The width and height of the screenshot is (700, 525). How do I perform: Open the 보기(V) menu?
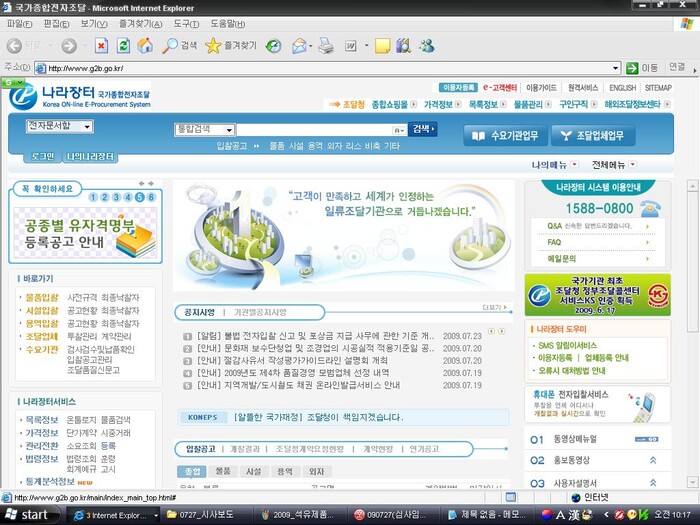(94, 24)
